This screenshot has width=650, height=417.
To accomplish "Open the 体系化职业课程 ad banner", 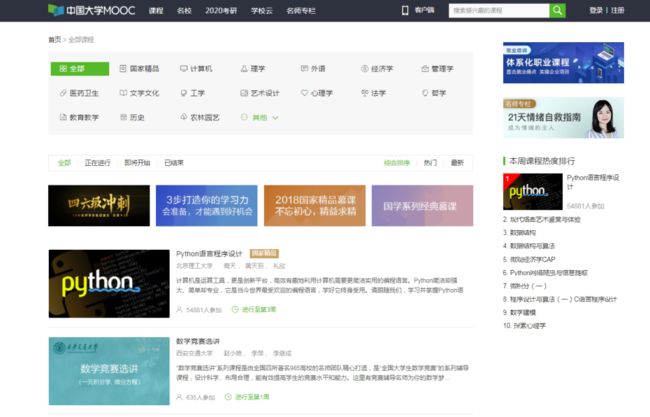I will point(563,63).
